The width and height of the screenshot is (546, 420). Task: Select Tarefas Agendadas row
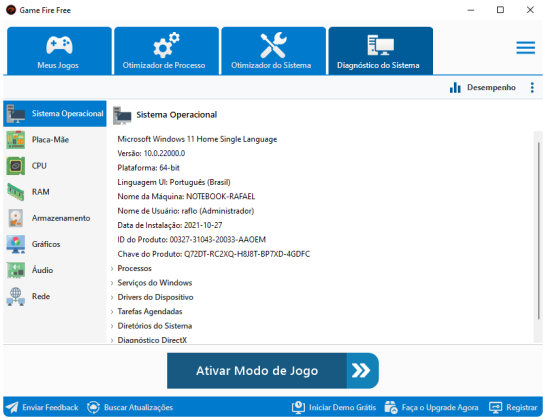coord(150,311)
